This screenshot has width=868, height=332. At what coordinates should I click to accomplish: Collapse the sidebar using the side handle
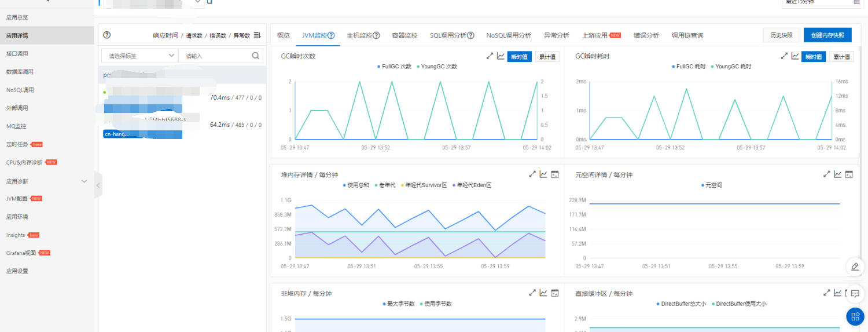98,185
